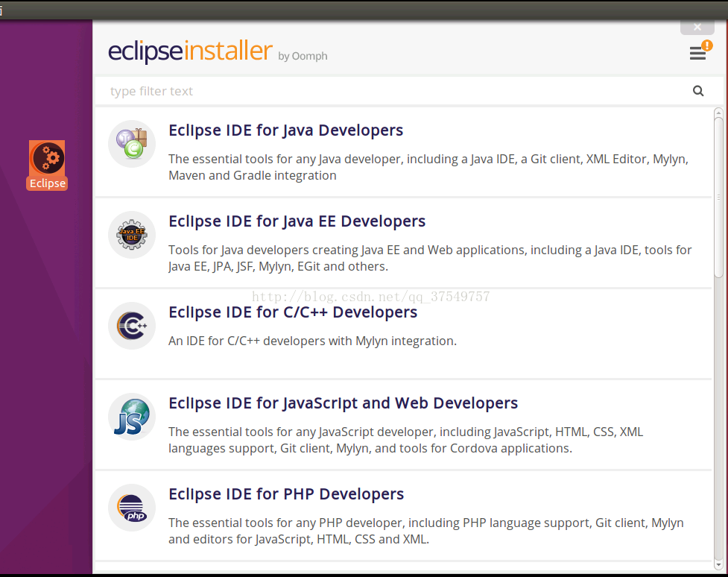728x577 pixels.
Task: Click the product list scrollbar thumb
Action: click(x=718, y=198)
